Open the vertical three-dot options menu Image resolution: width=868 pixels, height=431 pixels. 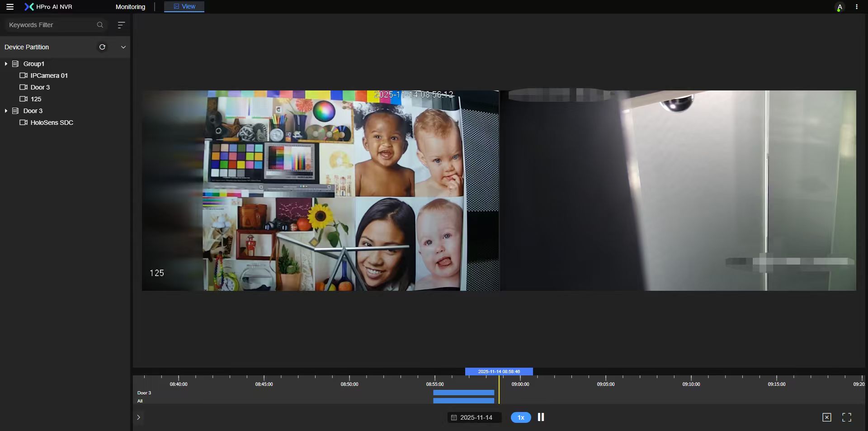point(856,7)
